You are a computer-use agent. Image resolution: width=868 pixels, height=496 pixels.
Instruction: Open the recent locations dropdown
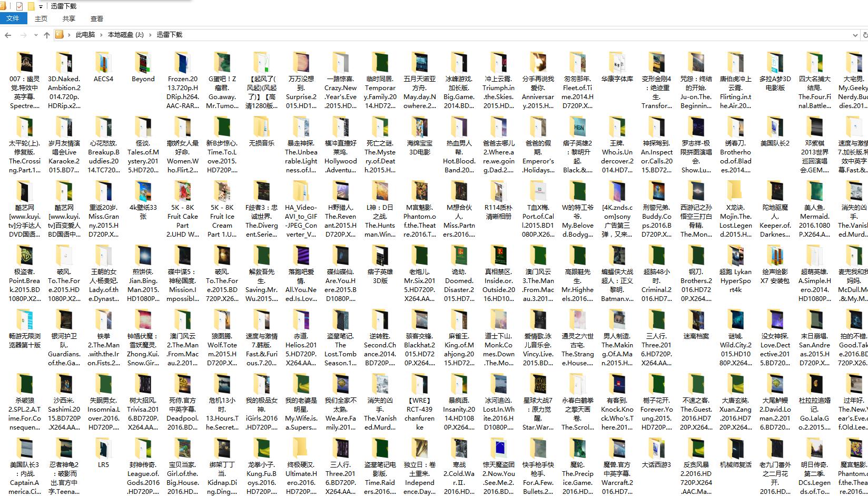point(36,35)
